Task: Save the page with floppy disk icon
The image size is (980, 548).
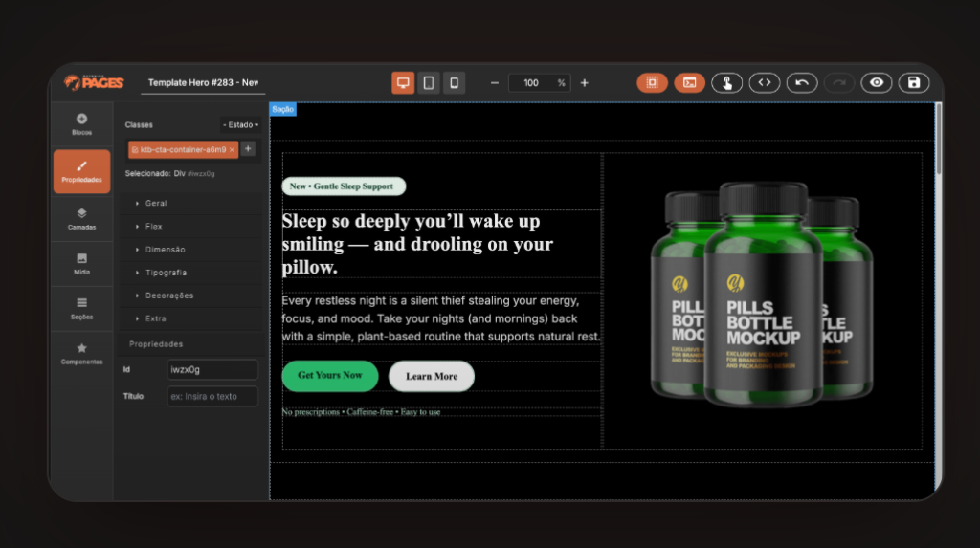Action: pos(913,83)
